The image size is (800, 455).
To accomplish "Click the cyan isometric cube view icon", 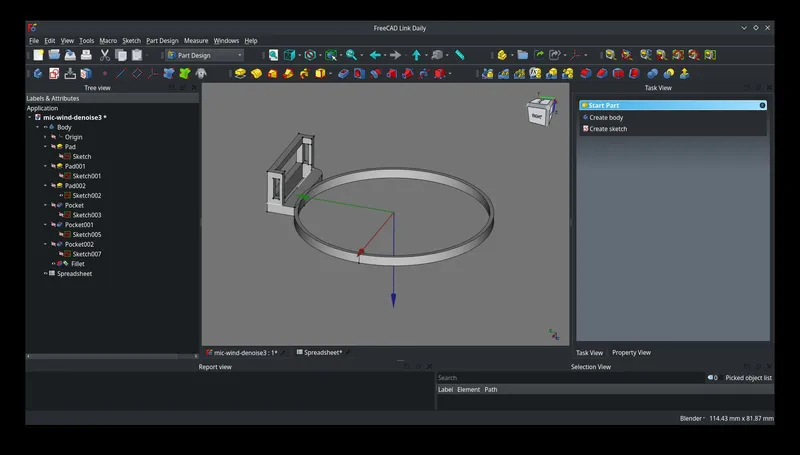I will pyautogui.click(x=289, y=55).
